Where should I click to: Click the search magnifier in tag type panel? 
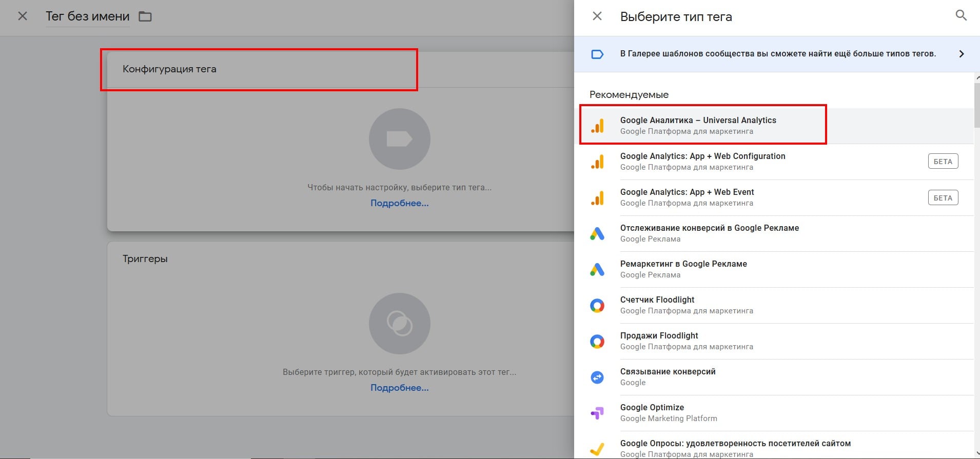(961, 16)
